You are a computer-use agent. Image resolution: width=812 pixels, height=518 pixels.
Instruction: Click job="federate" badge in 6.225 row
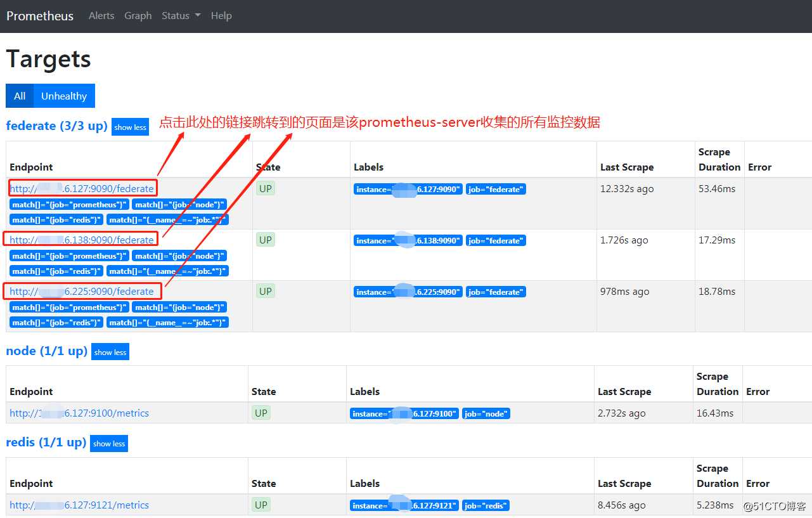496,292
